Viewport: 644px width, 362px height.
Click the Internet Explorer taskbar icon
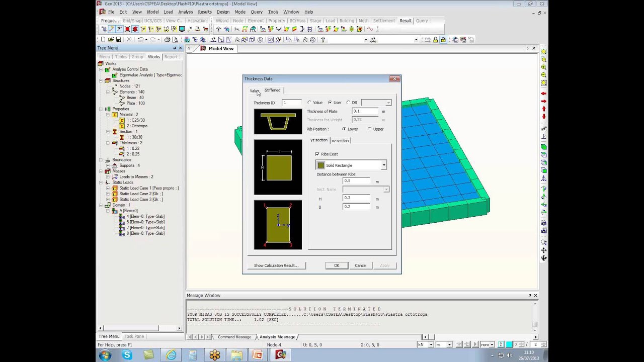pos(171,355)
